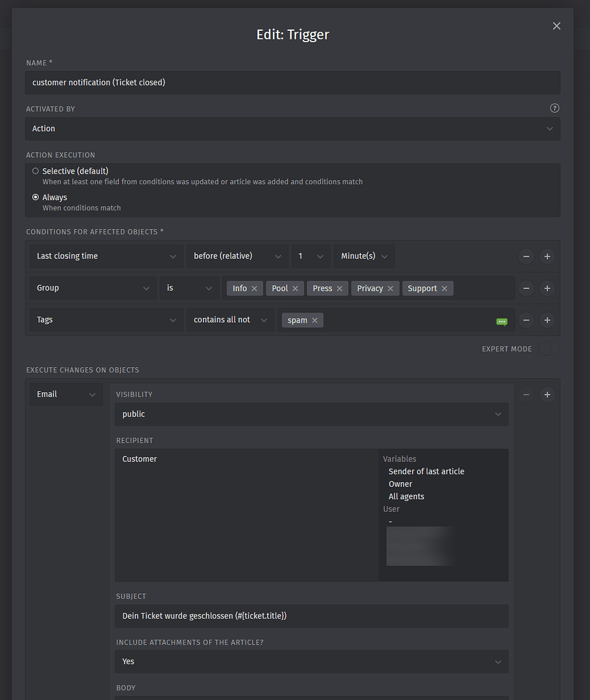This screenshot has width=590, height=700.
Task: Click the minus icon beside the Email action
Action: [526, 394]
